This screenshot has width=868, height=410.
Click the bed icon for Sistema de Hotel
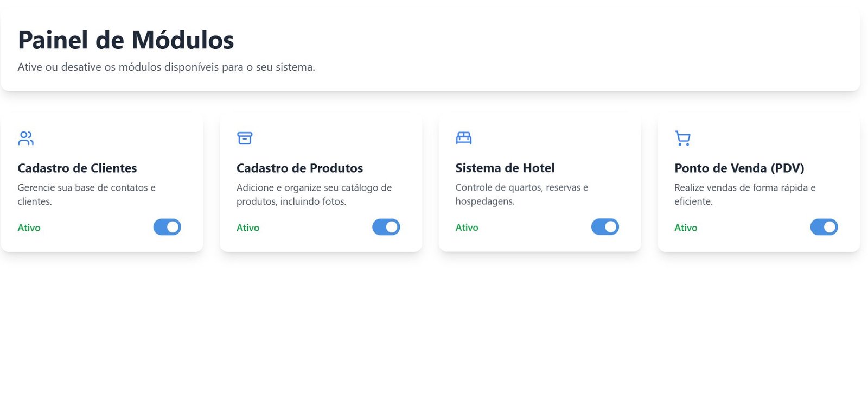click(464, 138)
